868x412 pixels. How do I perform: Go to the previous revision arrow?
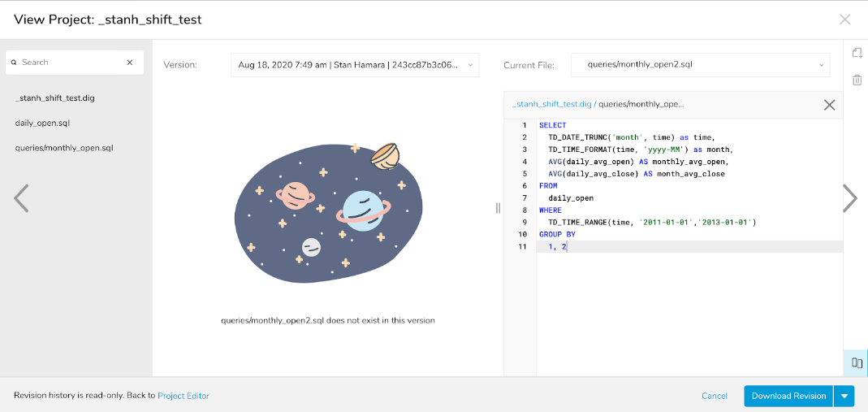pyautogui.click(x=21, y=198)
